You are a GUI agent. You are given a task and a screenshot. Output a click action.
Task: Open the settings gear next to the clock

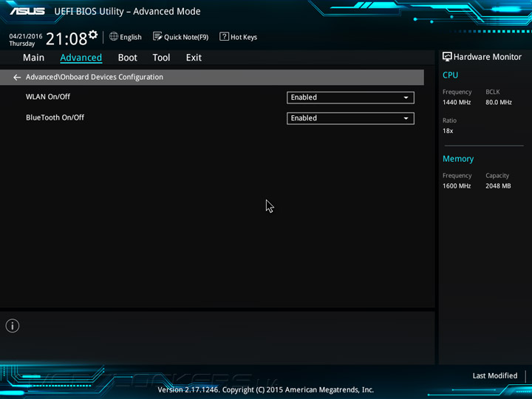93,35
